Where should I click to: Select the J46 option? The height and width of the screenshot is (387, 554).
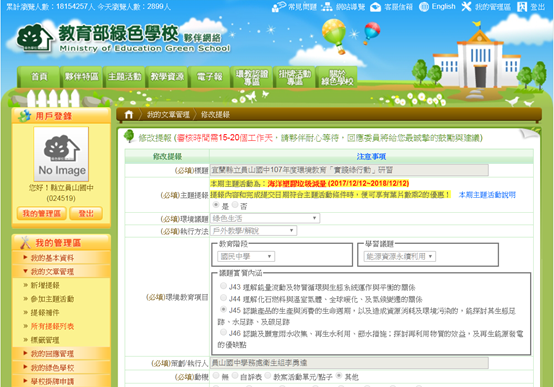(x=223, y=332)
